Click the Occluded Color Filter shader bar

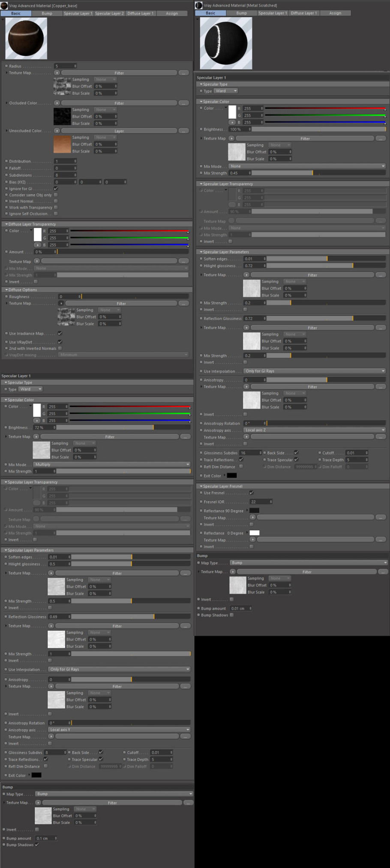pyautogui.click(x=119, y=103)
